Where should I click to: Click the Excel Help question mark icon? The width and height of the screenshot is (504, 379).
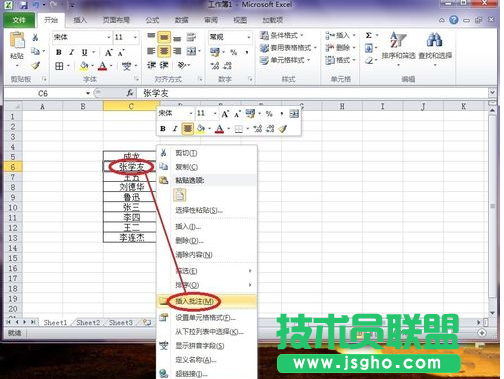pos(453,20)
